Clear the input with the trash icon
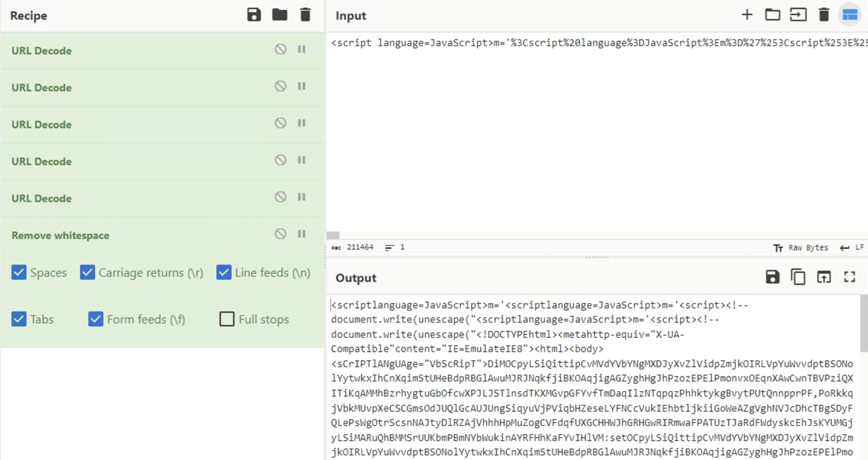868x460 pixels. pyautogui.click(x=824, y=14)
